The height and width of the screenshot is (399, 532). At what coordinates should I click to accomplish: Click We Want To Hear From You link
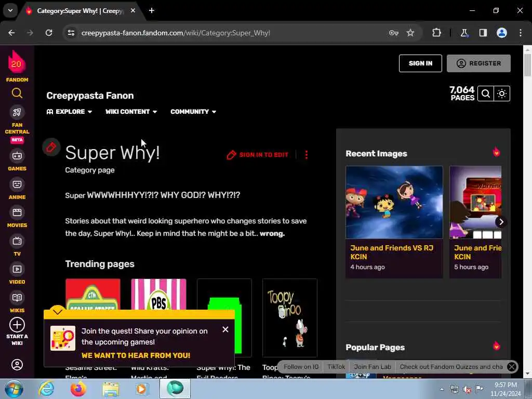pos(136,355)
